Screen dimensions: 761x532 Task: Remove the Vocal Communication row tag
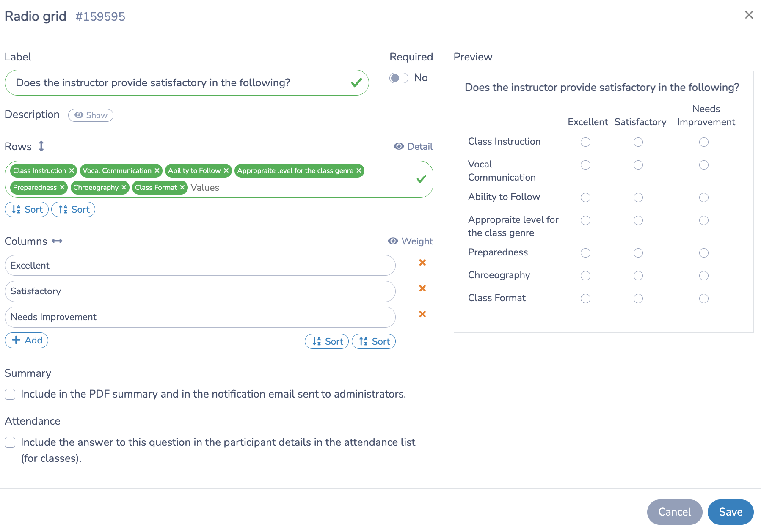click(157, 170)
